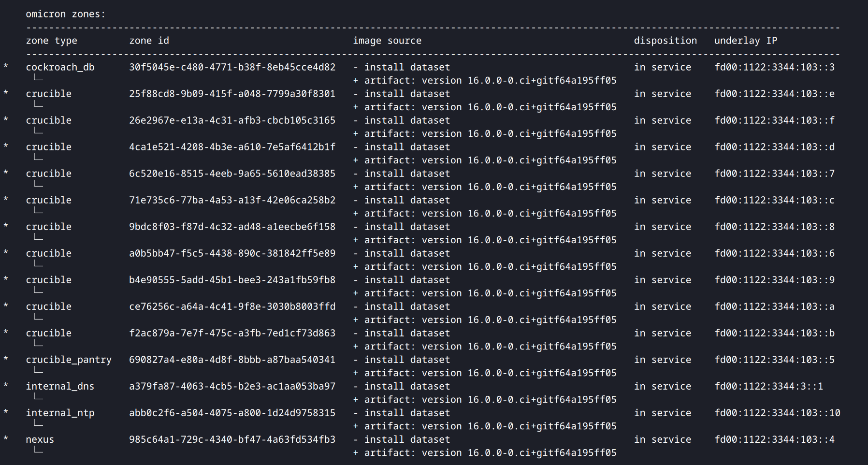Click underlay IP fd00:1122:3344:3::1
The image size is (868, 465).
click(x=768, y=386)
